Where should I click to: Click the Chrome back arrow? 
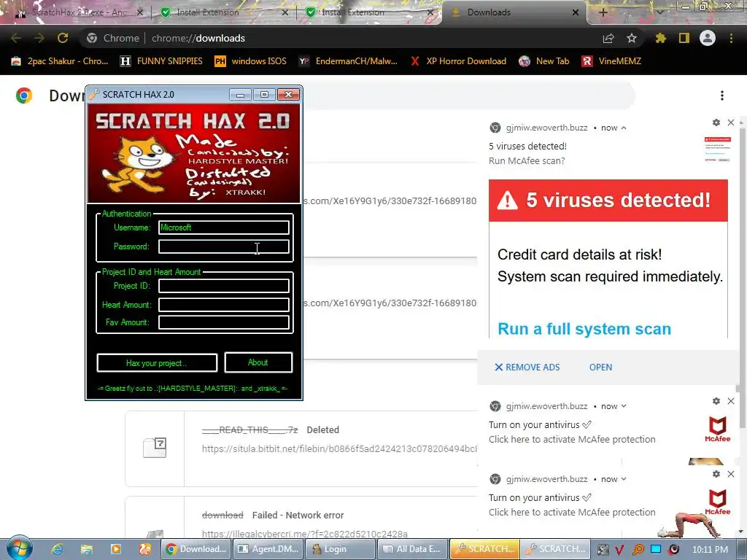click(x=16, y=38)
